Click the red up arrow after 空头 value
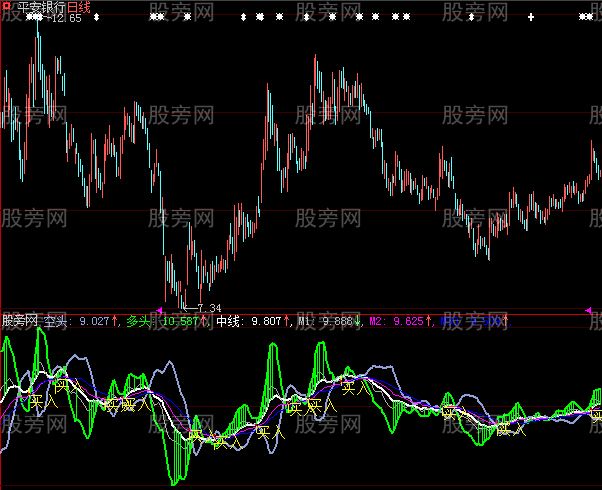The width and height of the screenshot is (602, 490). click(x=117, y=322)
